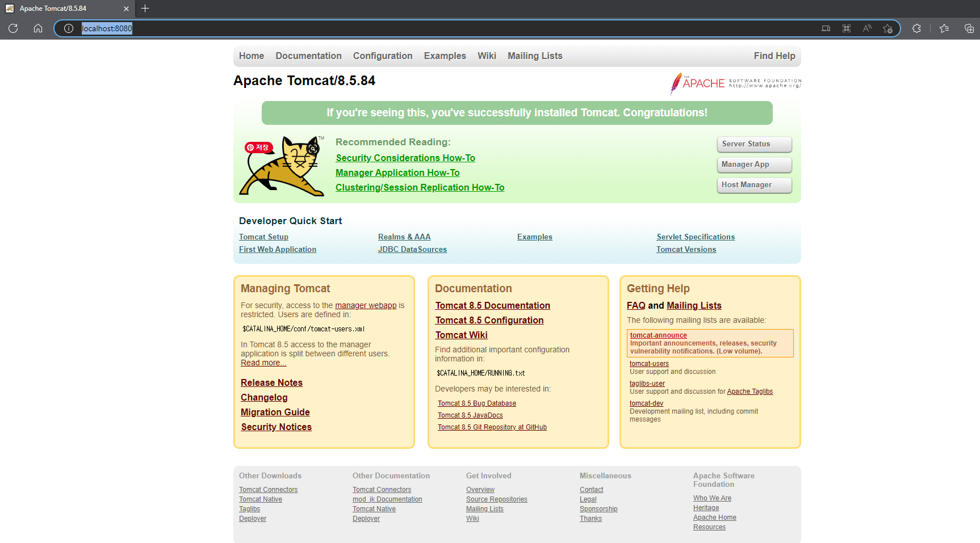Screen dimensions: 980x543
Task: Close the Apache Tomcat/8.5.84 tab
Action: (x=126, y=9)
